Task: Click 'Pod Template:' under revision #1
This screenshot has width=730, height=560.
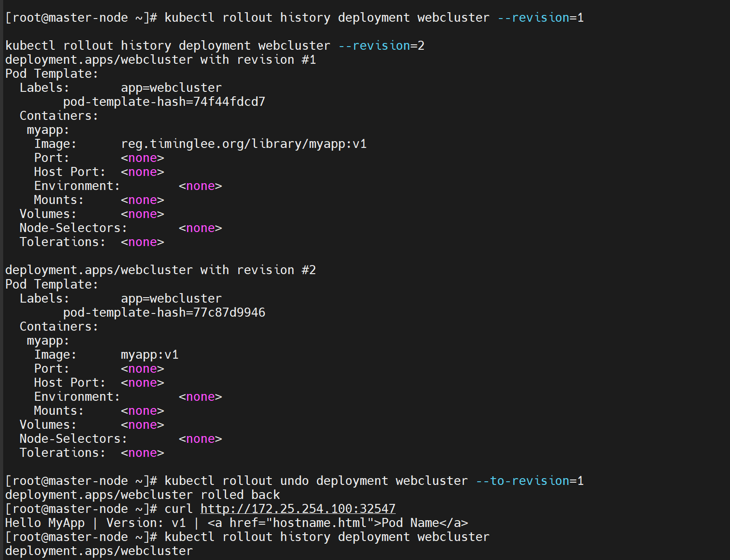Action: click(x=52, y=74)
